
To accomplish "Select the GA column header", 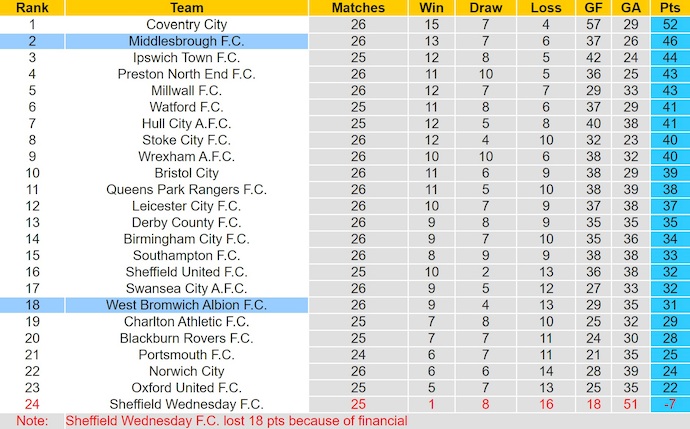I will pos(631,8).
